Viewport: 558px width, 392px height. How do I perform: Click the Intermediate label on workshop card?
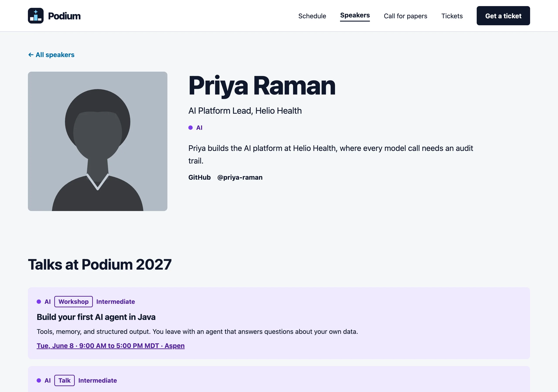[x=116, y=302]
